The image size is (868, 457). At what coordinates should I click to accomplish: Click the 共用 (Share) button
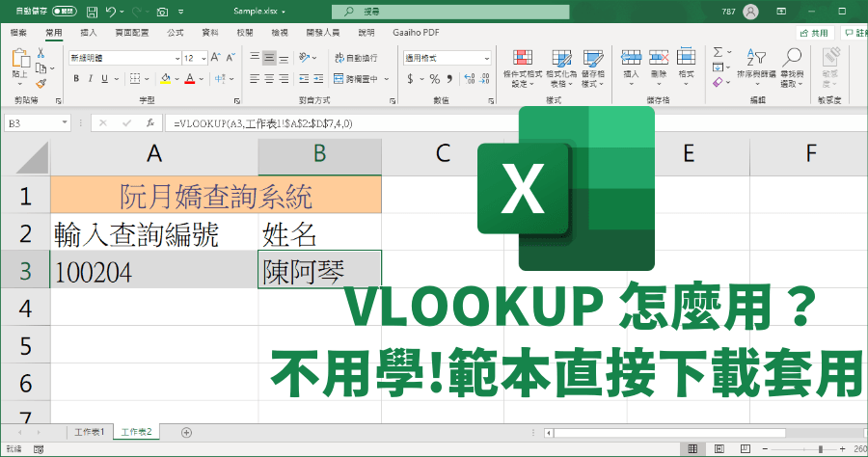tap(815, 33)
